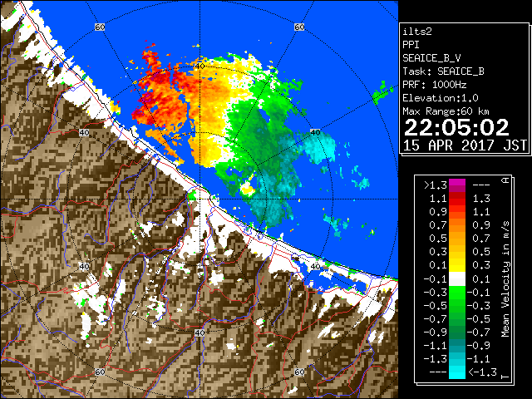Pick the bright green swatch below white

coord(457,292)
